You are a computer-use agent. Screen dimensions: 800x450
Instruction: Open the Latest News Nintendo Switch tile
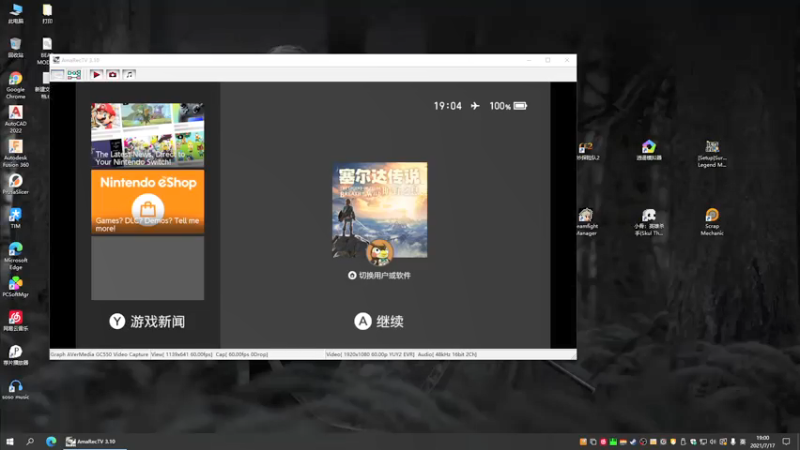point(147,135)
